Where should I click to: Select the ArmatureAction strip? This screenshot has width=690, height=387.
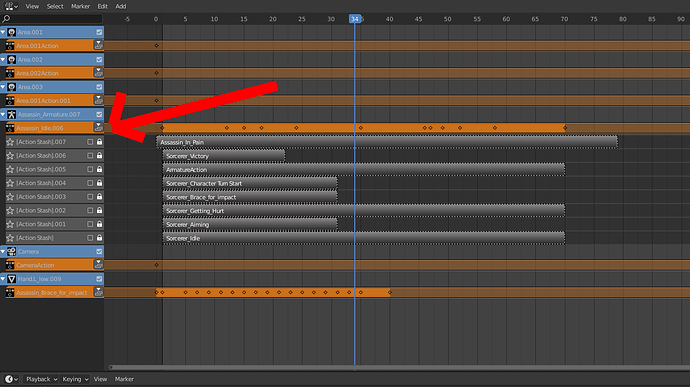pos(363,170)
